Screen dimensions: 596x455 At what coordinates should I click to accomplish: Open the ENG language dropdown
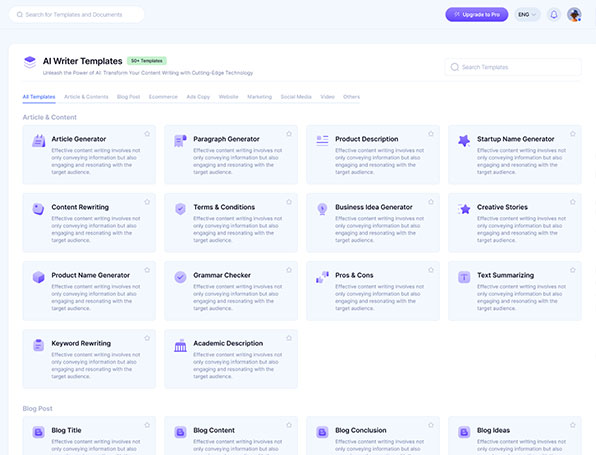pos(527,14)
